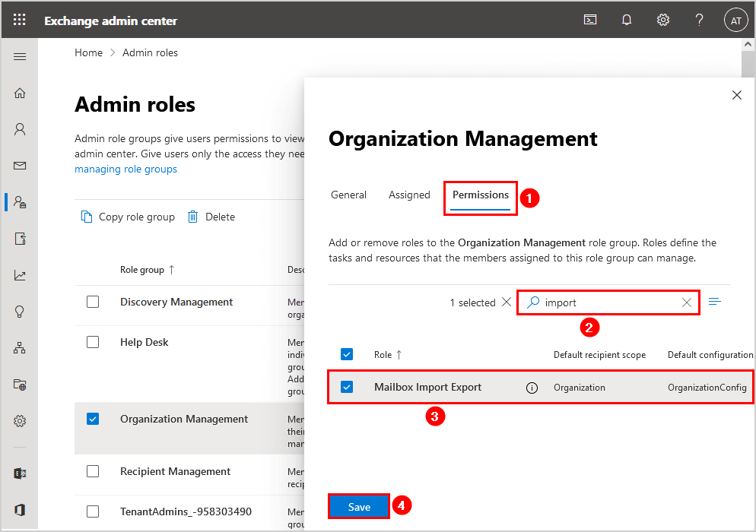Open help question mark
756x532 pixels.
coord(699,20)
